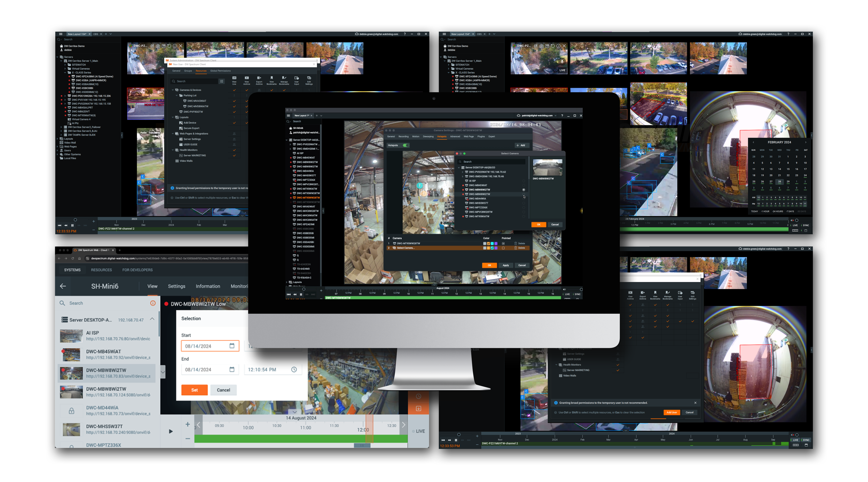This screenshot has height=482, width=868.
Task: Activate two-way audio microphone on top-right tile
Action: point(562,62)
